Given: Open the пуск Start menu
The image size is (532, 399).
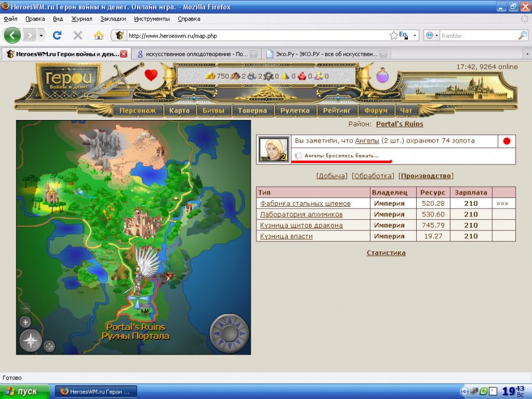Looking at the screenshot, I should tap(24, 391).
